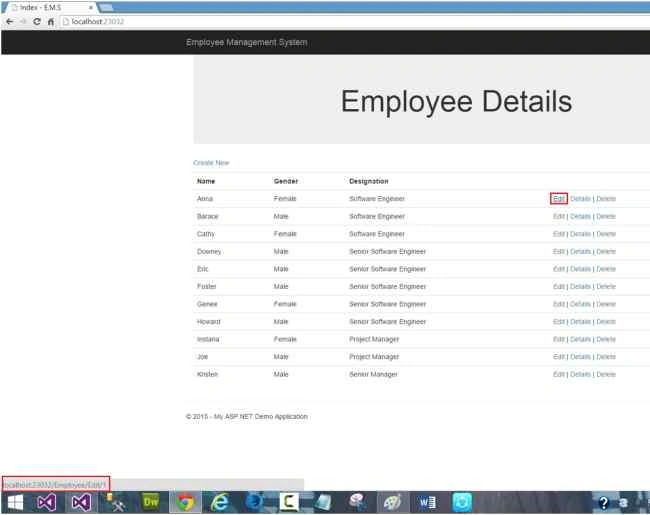This screenshot has width=650, height=515.
Task: Open the second Visual Studio taskbar icon
Action: click(x=81, y=503)
